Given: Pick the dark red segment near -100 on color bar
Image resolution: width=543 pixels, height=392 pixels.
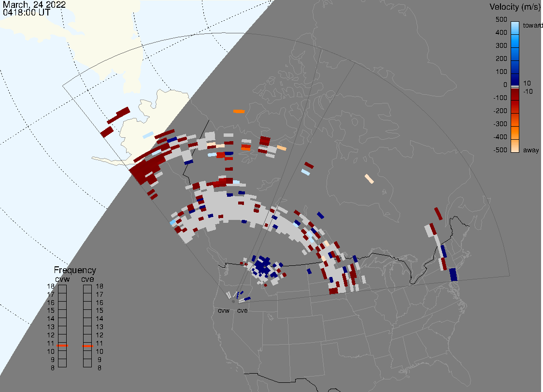Looking at the screenshot, I should (x=515, y=97).
